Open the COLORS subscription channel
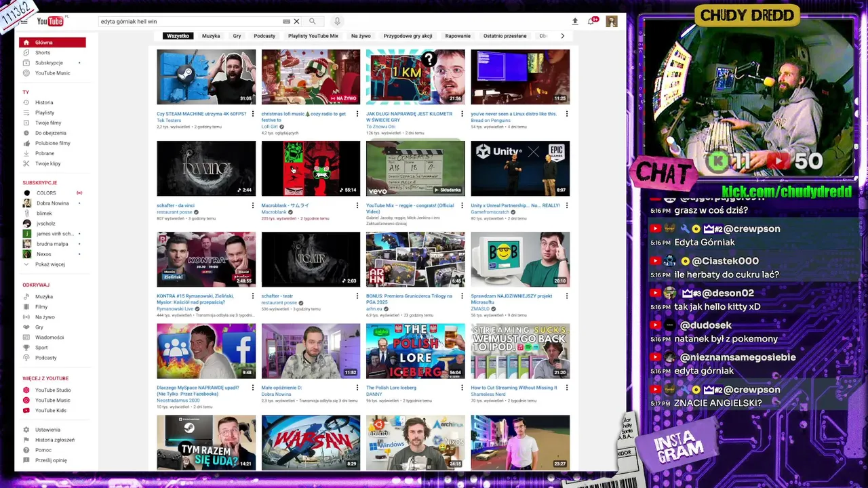The height and width of the screenshot is (488, 868). tap(52, 193)
